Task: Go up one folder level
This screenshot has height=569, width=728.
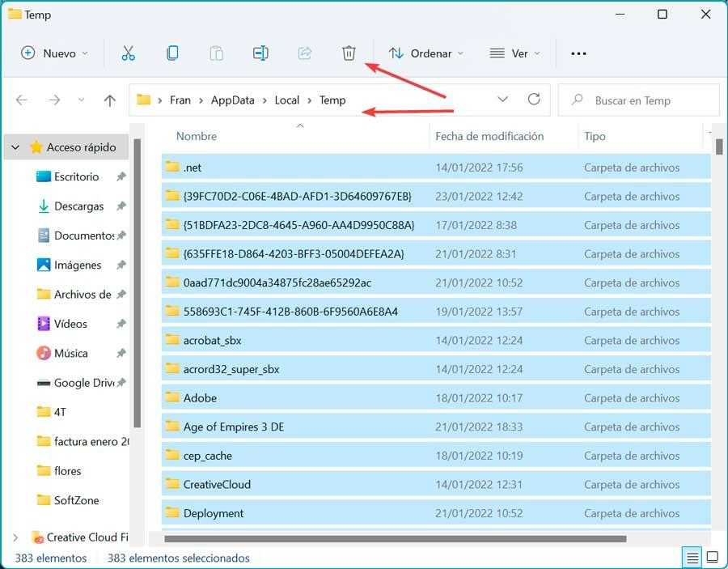Action: tap(110, 100)
